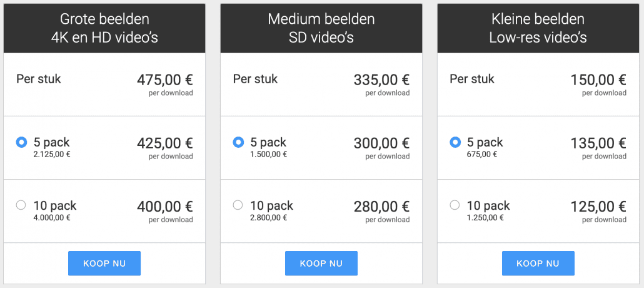Viewport: 644px width, 288px height.
Task: Select 5 pack for Kleine beelden
Action: pyautogui.click(x=455, y=143)
